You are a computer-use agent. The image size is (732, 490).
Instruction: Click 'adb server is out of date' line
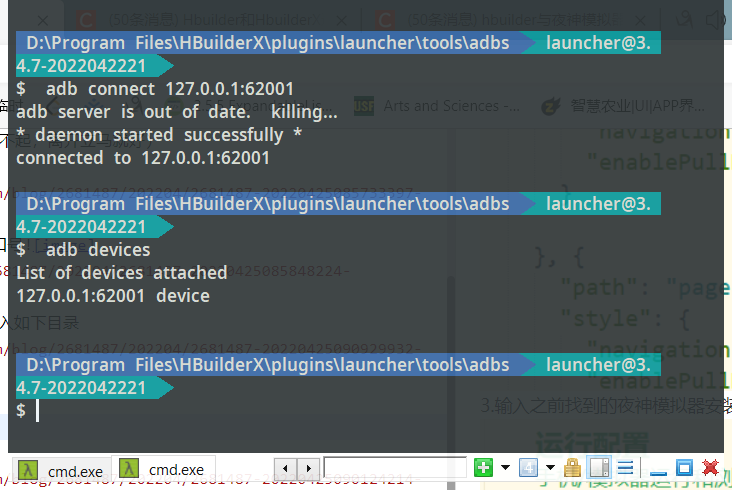click(177, 112)
